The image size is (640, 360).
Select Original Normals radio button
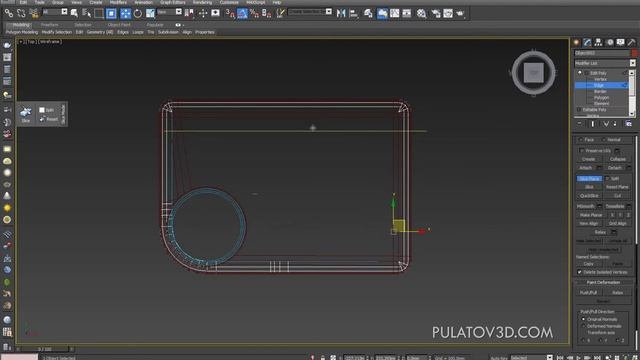pos(583,319)
